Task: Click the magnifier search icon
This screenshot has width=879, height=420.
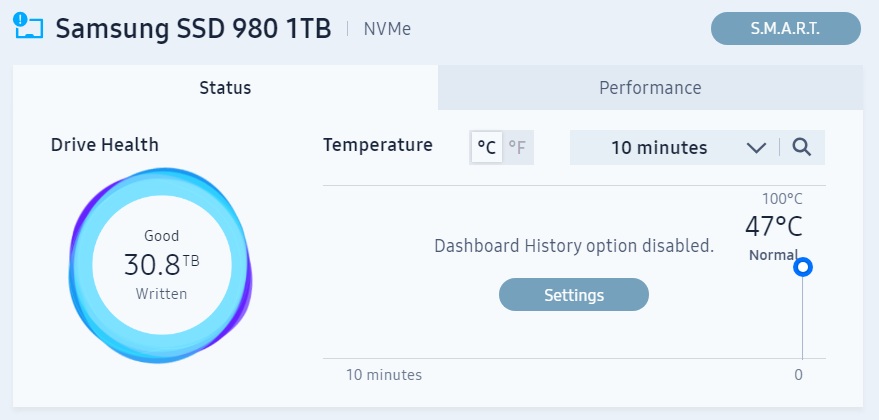Action: click(x=801, y=148)
